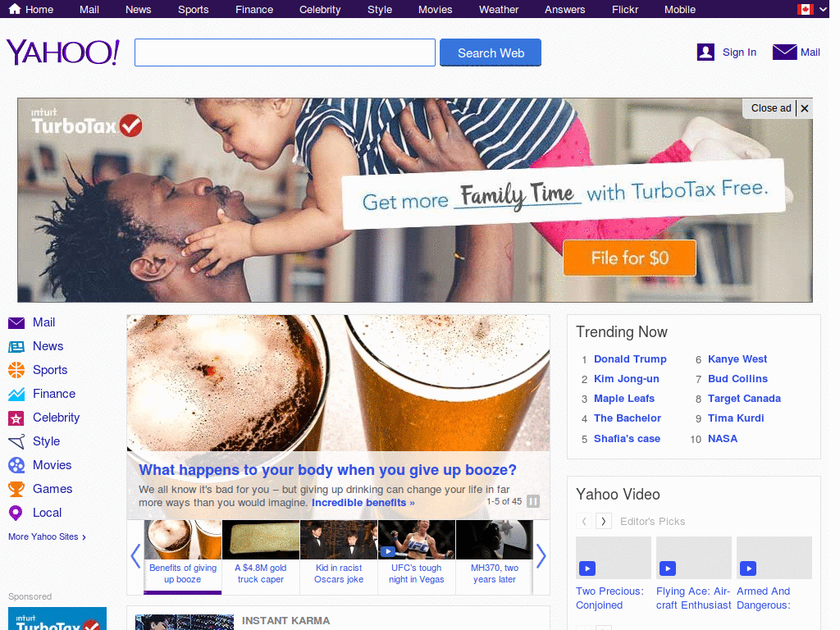
Task: Go to previous story carousel set
Action: (x=135, y=556)
